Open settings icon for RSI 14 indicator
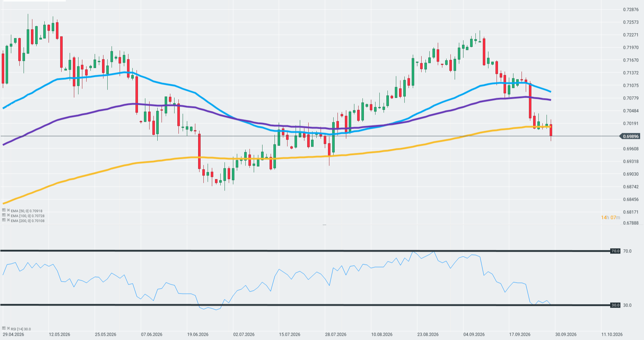644x340 pixels. pyautogui.click(x=4, y=328)
